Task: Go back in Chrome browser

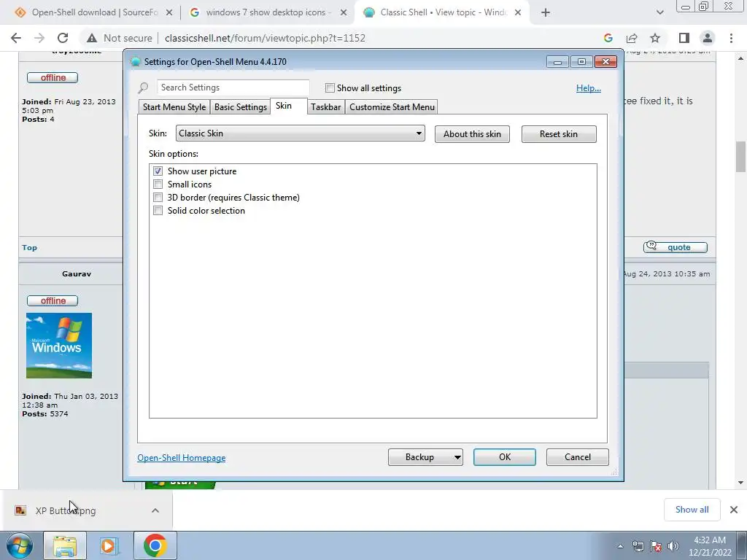Action: click(x=16, y=38)
